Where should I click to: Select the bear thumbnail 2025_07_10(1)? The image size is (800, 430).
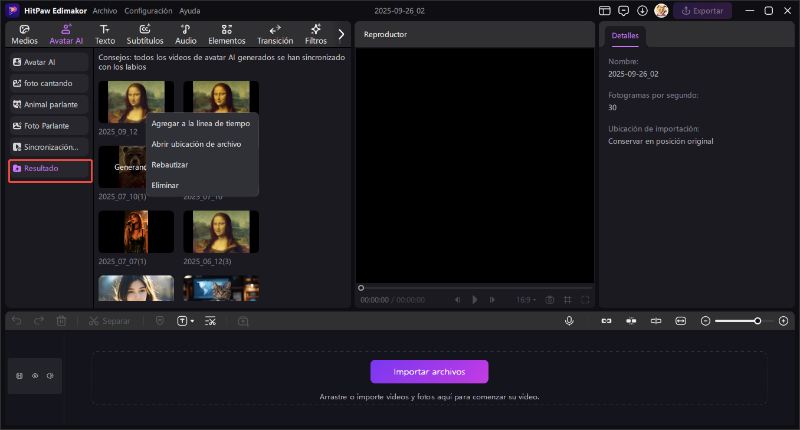click(122, 167)
